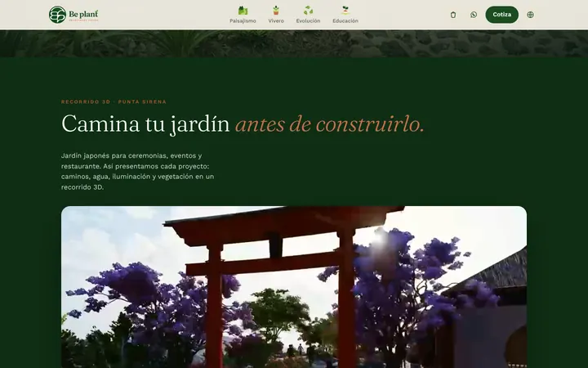588x368 pixels.
Task: Click the Be plant logo
Action: (73, 15)
